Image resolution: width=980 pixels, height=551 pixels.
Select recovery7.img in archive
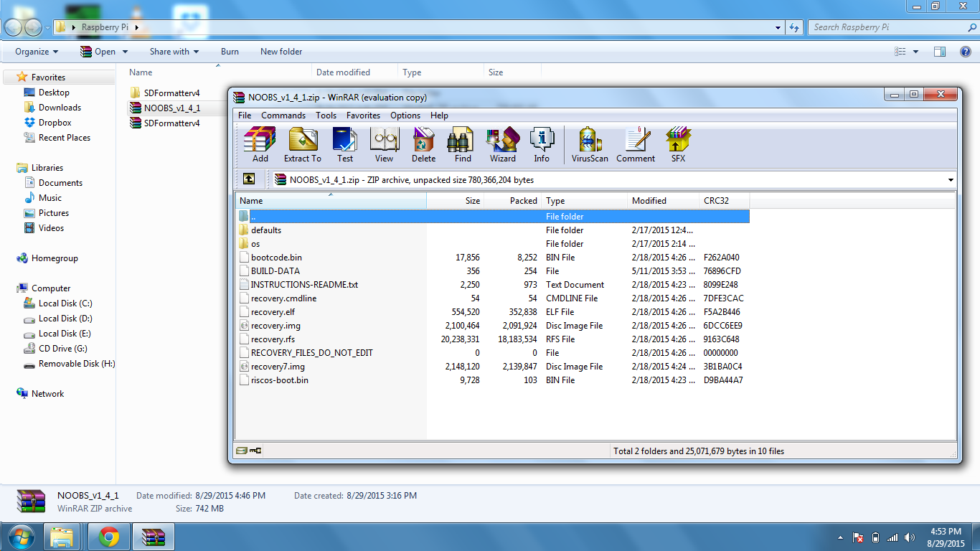[x=278, y=367]
